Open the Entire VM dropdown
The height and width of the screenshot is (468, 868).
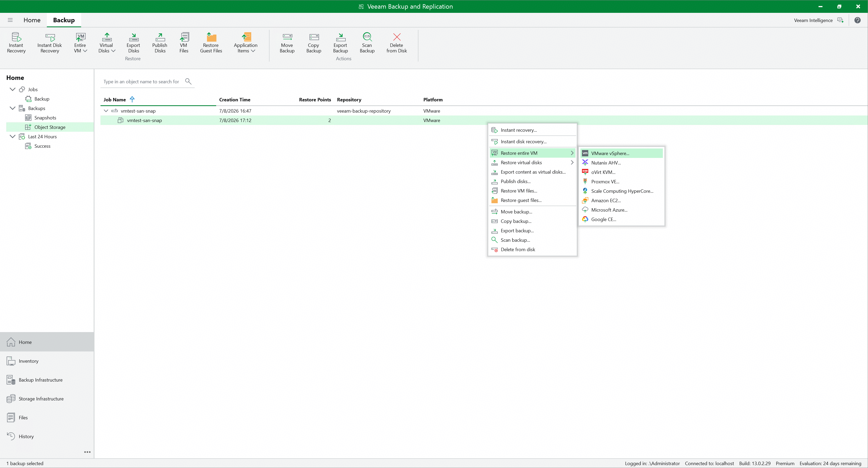pyautogui.click(x=81, y=43)
